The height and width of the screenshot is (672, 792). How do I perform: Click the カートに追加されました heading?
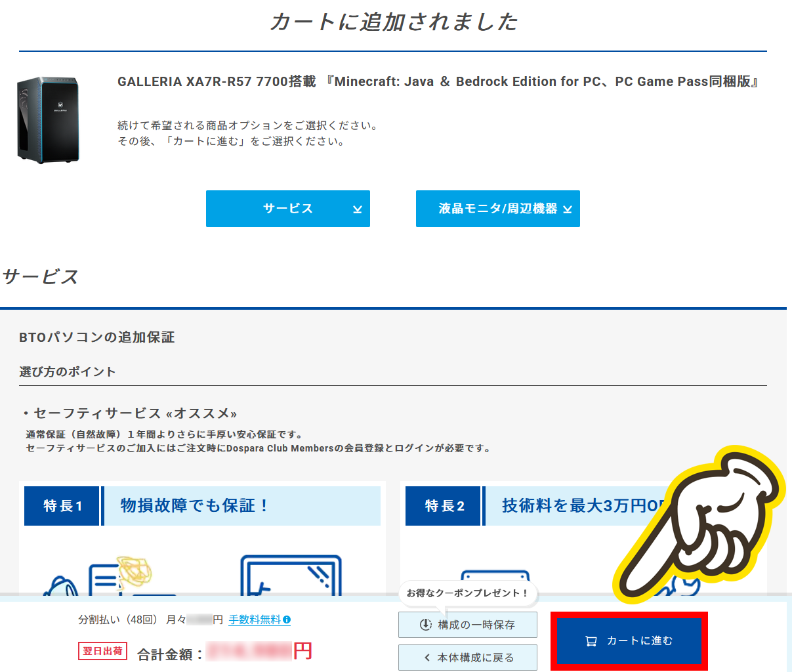pyautogui.click(x=394, y=22)
